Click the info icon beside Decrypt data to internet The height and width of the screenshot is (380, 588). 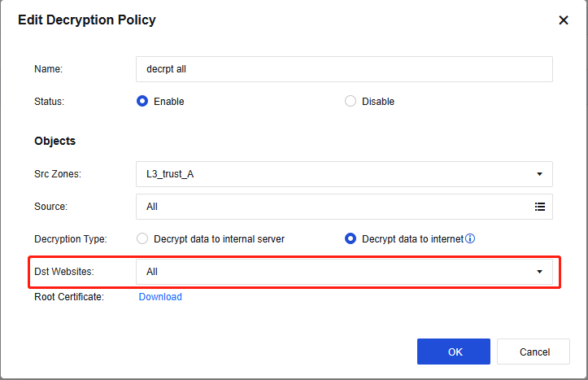point(470,239)
